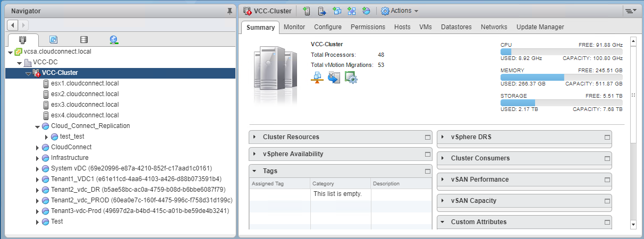
Task: Open the Actions dropdown menu
Action: tap(400, 11)
